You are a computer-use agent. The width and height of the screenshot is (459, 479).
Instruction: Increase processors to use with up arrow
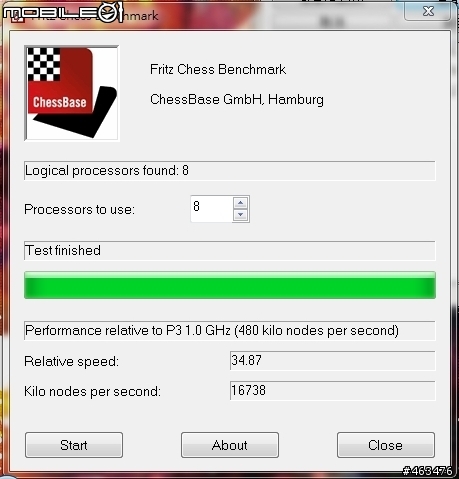pos(241,202)
